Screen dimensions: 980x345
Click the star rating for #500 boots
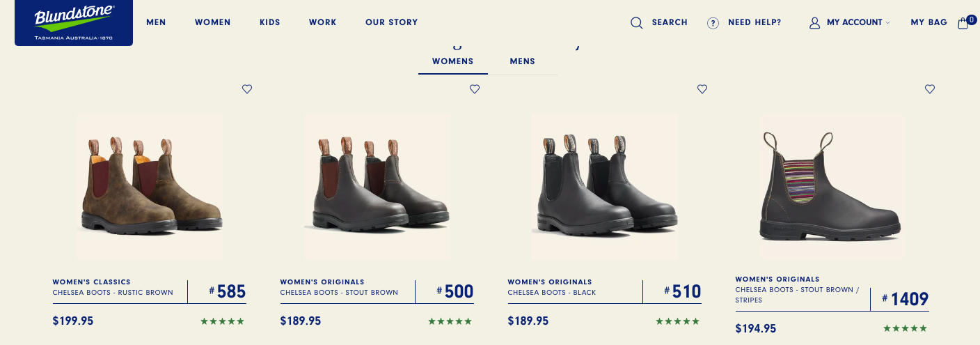coord(450,321)
